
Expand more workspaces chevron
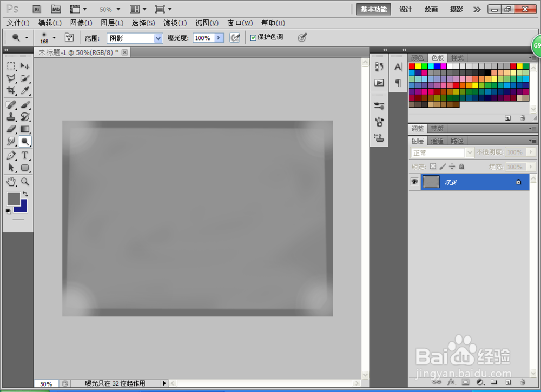(x=477, y=9)
